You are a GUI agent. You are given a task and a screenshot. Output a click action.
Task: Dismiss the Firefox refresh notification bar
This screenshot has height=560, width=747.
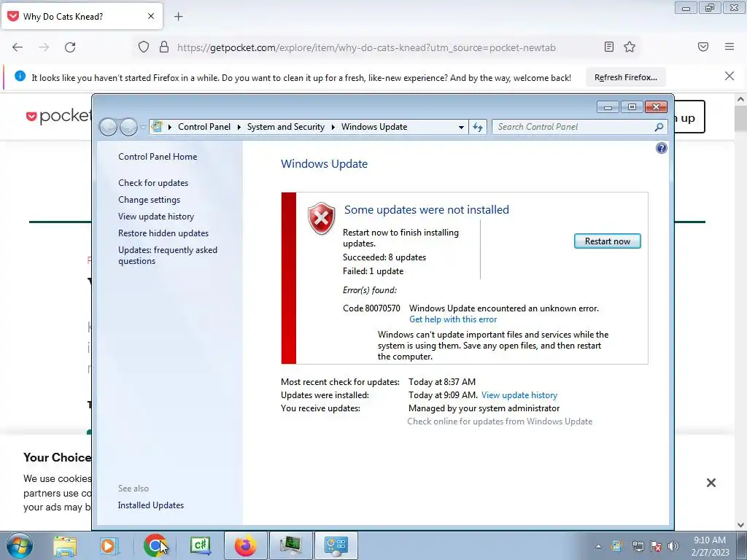coord(729,76)
